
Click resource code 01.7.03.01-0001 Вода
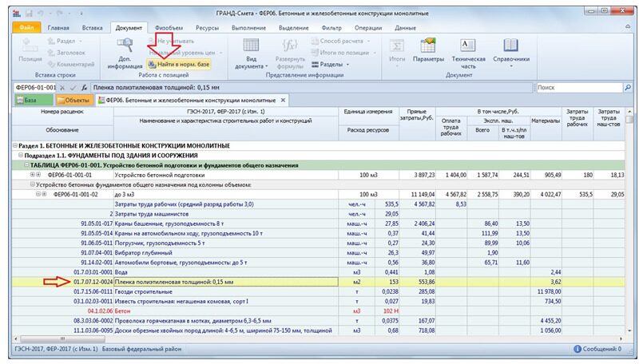point(93,272)
